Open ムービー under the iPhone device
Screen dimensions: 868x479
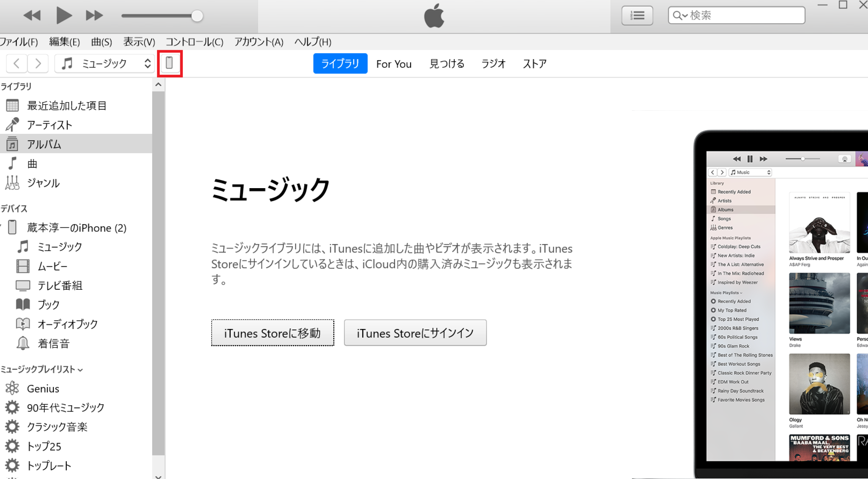pyautogui.click(x=76, y=266)
